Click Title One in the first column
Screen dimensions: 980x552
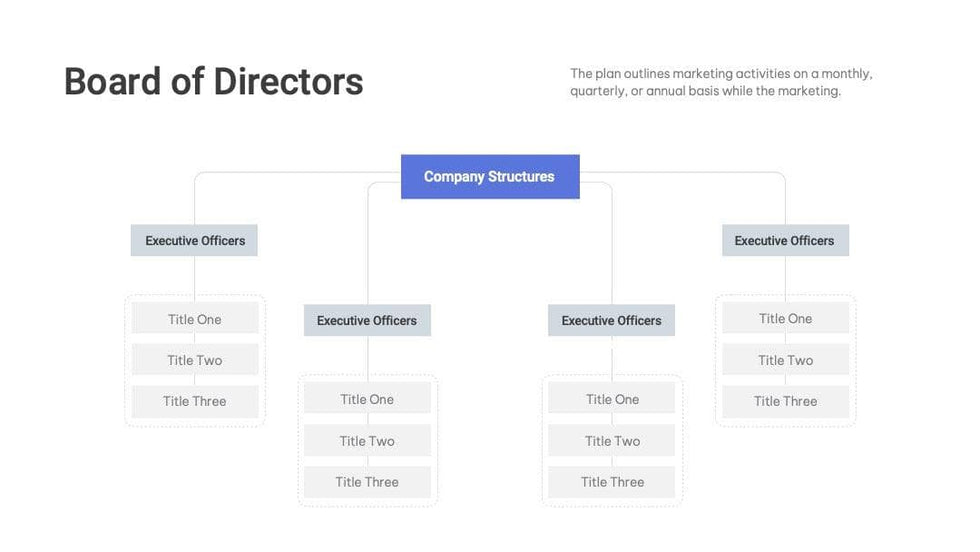coord(195,320)
